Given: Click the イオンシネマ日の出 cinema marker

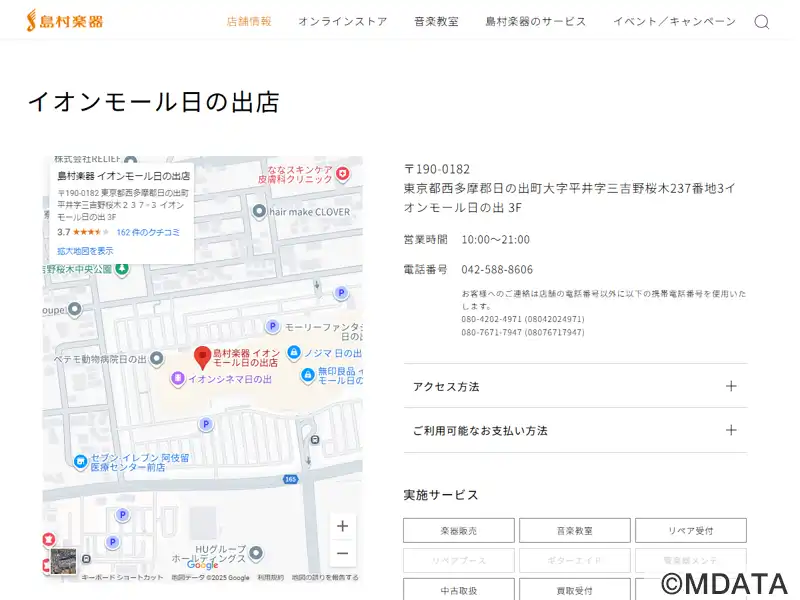Looking at the screenshot, I should click(x=177, y=378).
